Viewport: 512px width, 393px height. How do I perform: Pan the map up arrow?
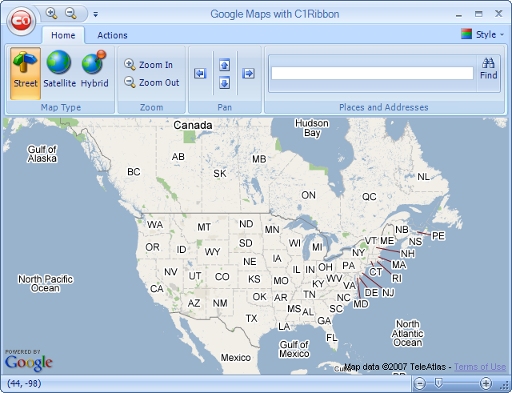(224, 65)
